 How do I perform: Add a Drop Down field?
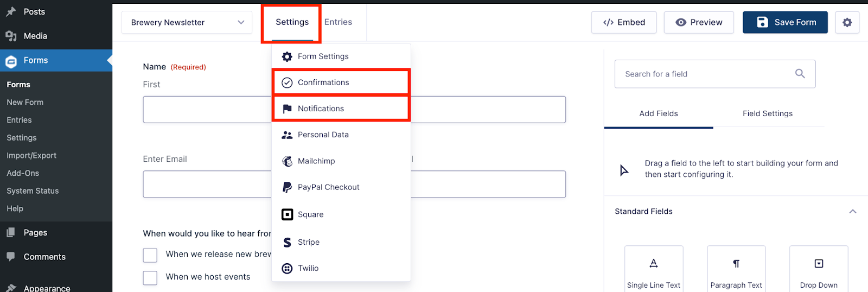(x=819, y=269)
